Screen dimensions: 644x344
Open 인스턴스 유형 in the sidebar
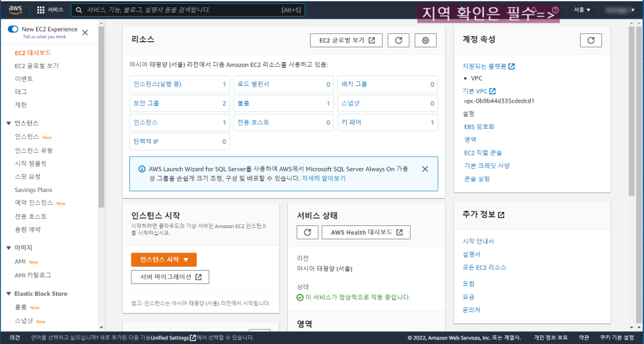34,150
